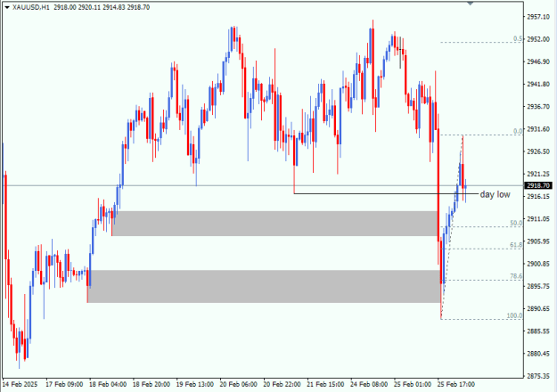
Task: Click the 2921.25 price scale value
Action: coord(538,174)
